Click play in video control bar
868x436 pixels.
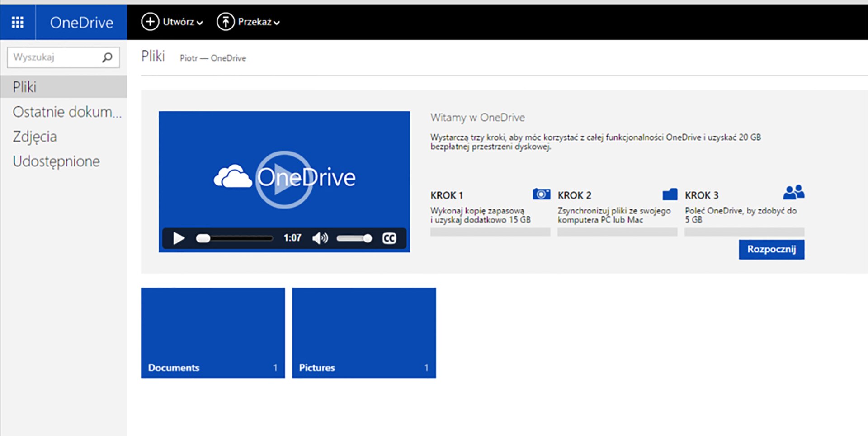pos(179,238)
